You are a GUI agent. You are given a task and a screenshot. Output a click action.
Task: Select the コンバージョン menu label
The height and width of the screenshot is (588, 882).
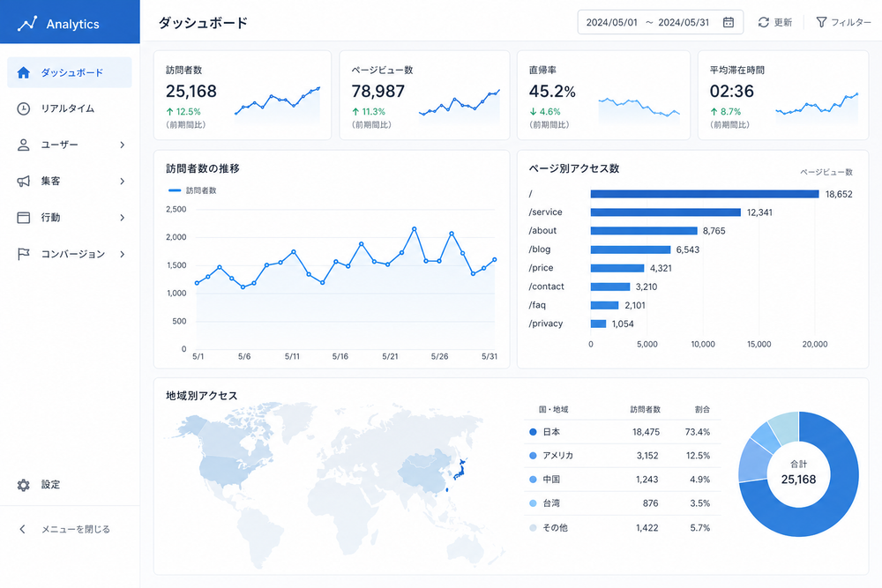[73, 254]
